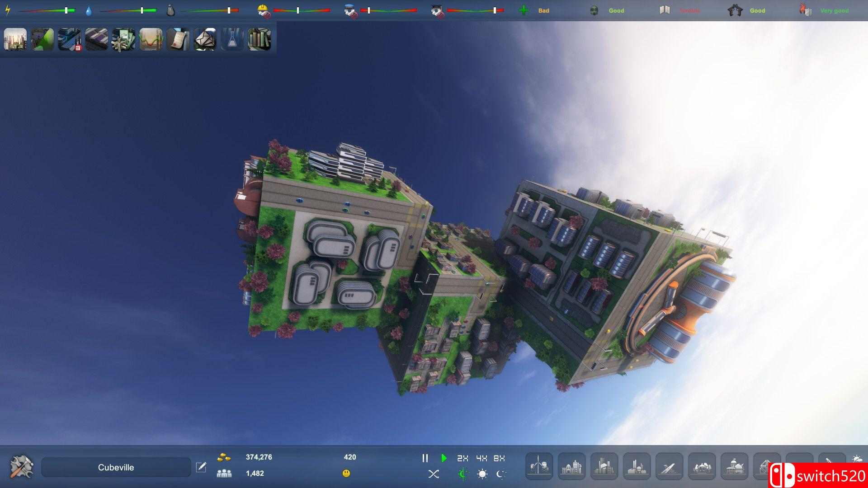Resume gameplay with the green play button
Viewport: 868px width, 488px height.
coord(443,457)
